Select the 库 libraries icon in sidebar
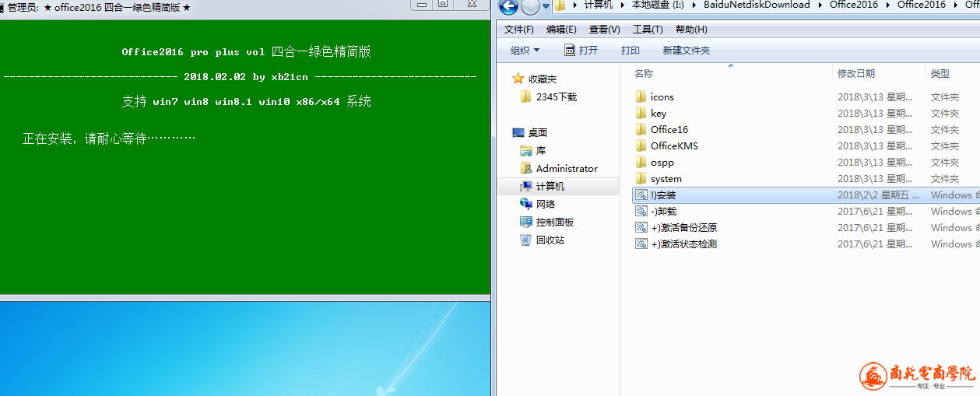Screen dimensions: 980x396 click(525, 151)
